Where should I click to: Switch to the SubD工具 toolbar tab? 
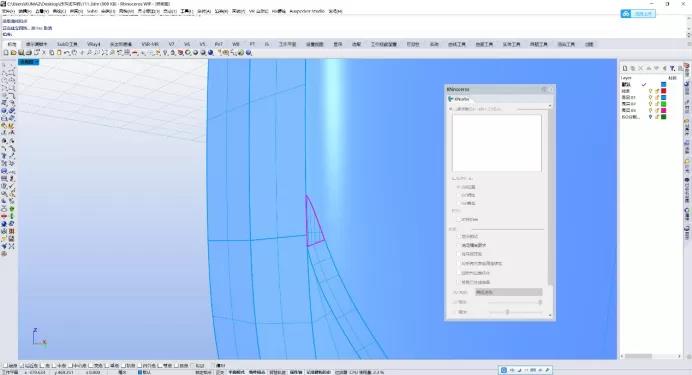point(67,44)
